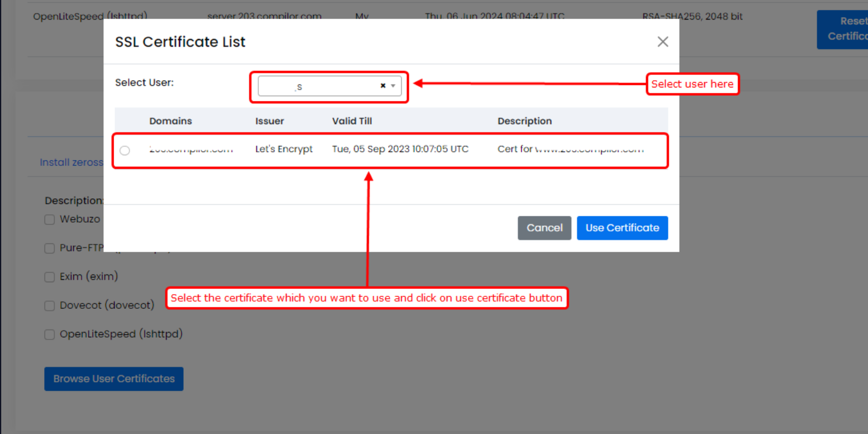Enable the OpenLiteSpeed (lshttpd) checkbox
The height and width of the screenshot is (434, 868).
[x=50, y=335]
